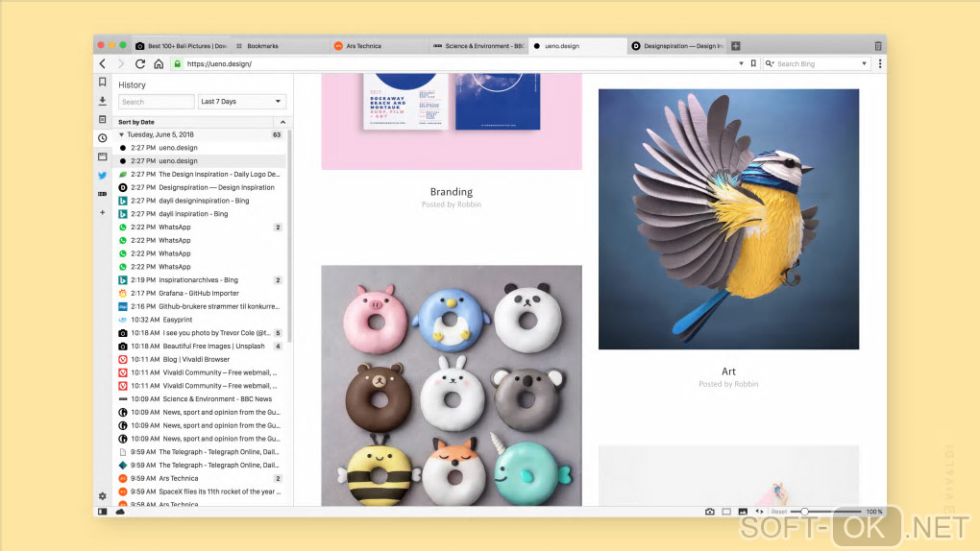Image resolution: width=980 pixels, height=551 pixels.
Task: Choose search engine via magnifier icon
Action: point(770,63)
